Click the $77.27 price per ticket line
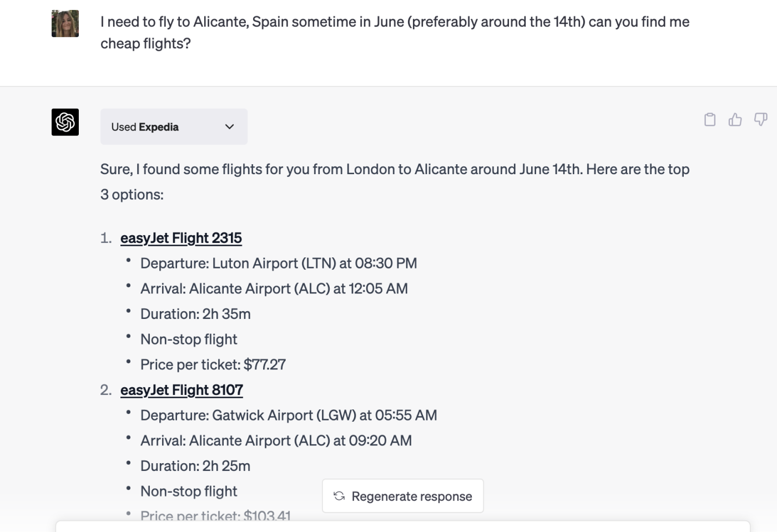The height and width of the screenshot is (532, 777). click(213, 364)
